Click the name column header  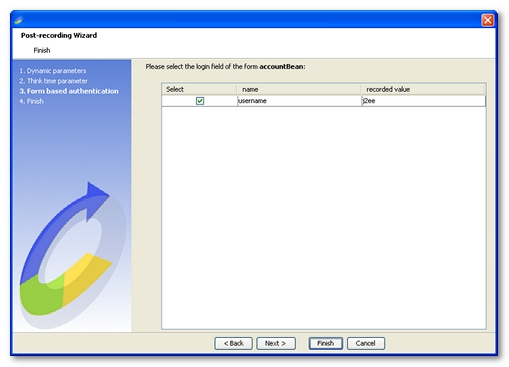point(299,89)
